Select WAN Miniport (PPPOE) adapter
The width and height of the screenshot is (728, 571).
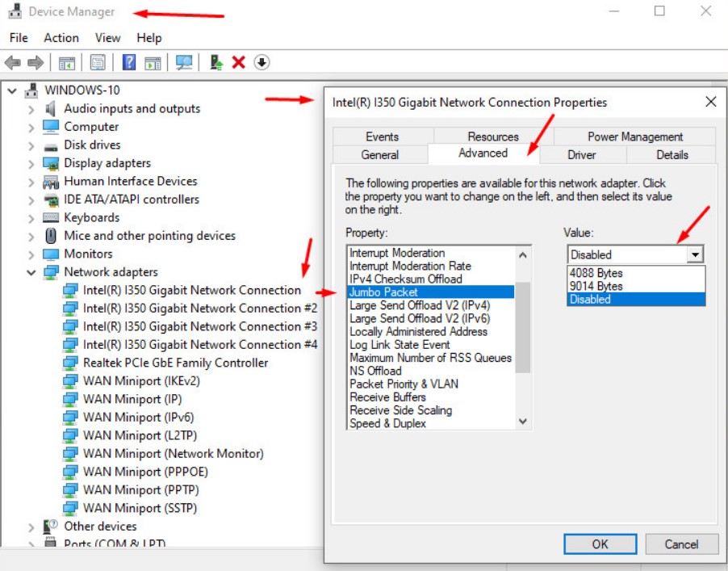click(145, 472)
